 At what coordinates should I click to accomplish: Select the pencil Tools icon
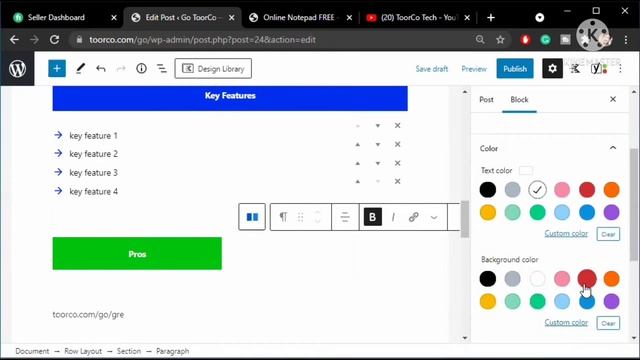(80, 69)
